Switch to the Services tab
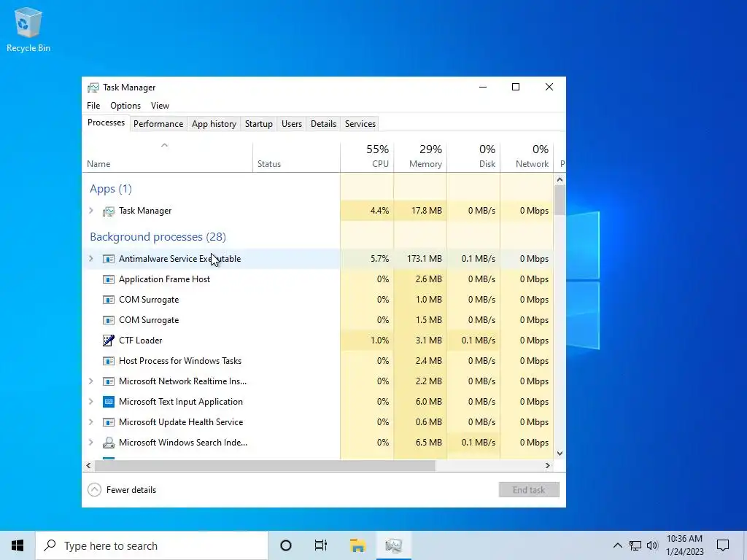747x560 pixels. click(x=360, y=124)
